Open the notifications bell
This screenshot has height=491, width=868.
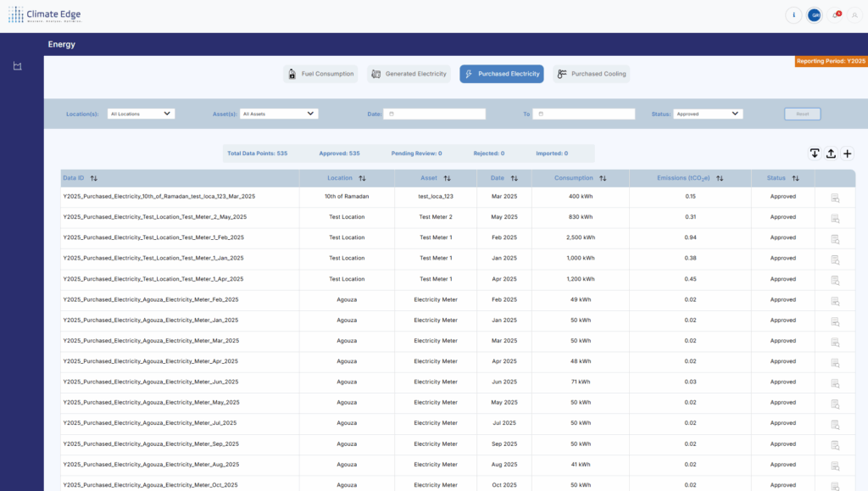coord(836,15)
